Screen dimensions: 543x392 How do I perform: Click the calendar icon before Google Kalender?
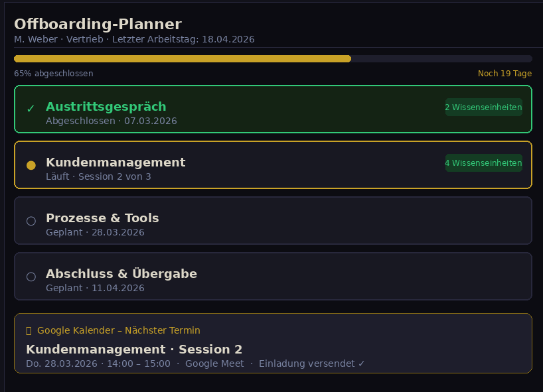[x=29, y=330]
